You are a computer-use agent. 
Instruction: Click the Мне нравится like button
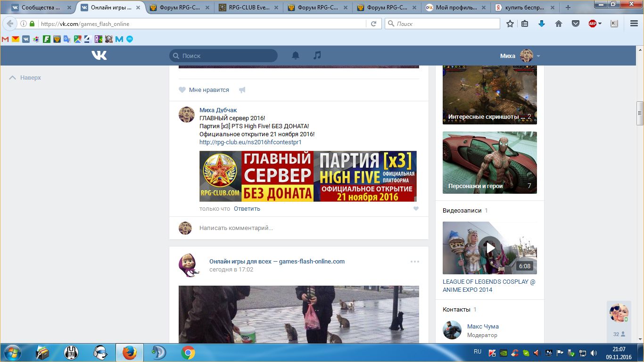point(204,90)
